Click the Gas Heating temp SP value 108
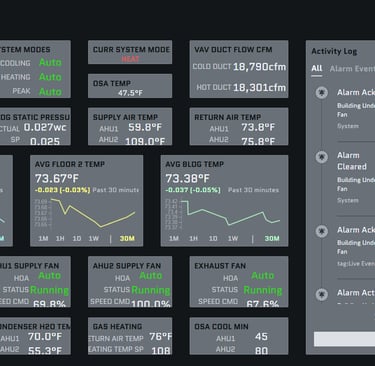Image resolution: width=375 pixels, height=366 pixels. [x=161, y=350]
